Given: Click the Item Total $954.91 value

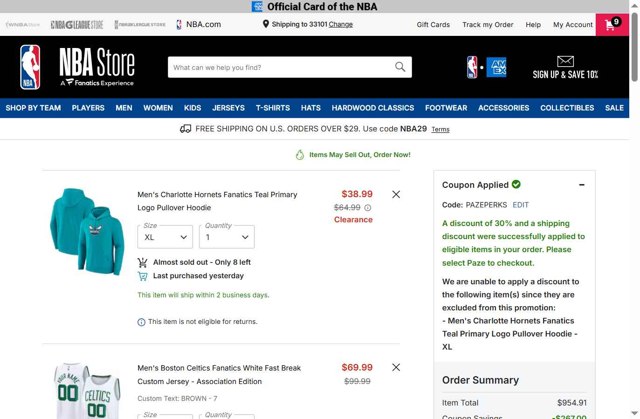Looking at the screenshot, I should point(572,403).
